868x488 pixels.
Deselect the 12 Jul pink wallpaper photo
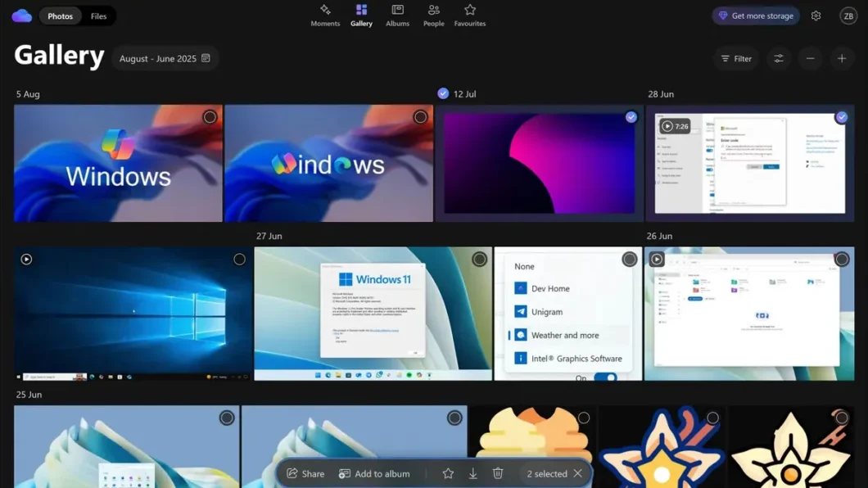(631, 116)
